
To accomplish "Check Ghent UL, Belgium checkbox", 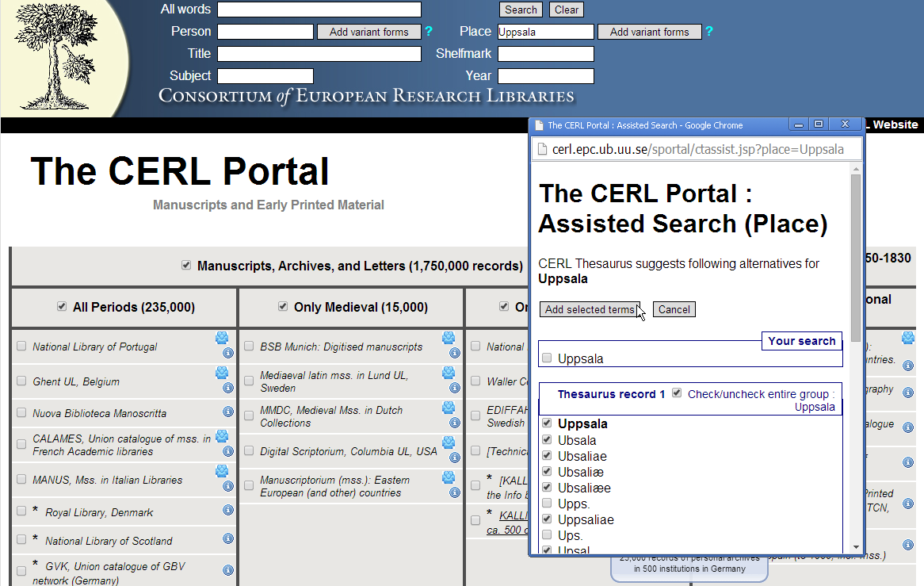I will (x=22, y=381).
